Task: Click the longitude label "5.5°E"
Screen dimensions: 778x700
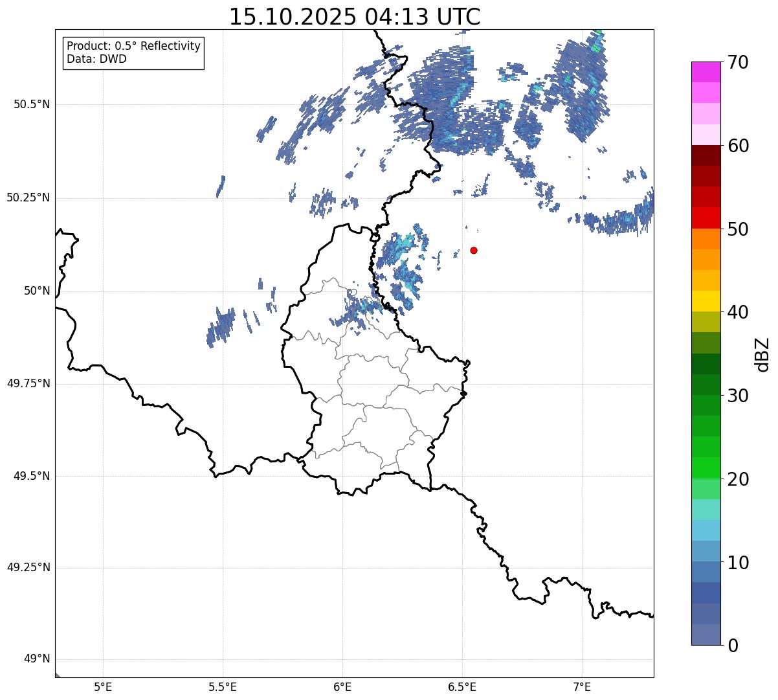Action: 223,686
